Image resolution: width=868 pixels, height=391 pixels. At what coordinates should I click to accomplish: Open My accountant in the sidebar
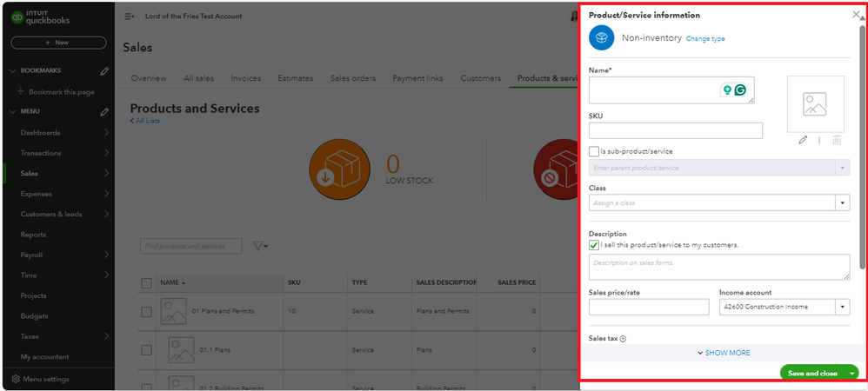45,357
